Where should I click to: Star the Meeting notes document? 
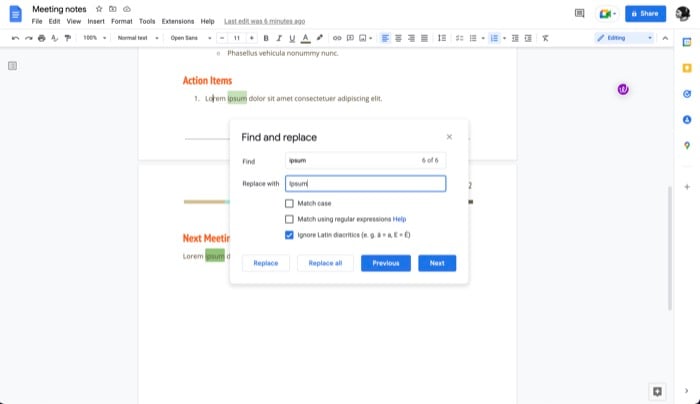click(x=99, y=9)
